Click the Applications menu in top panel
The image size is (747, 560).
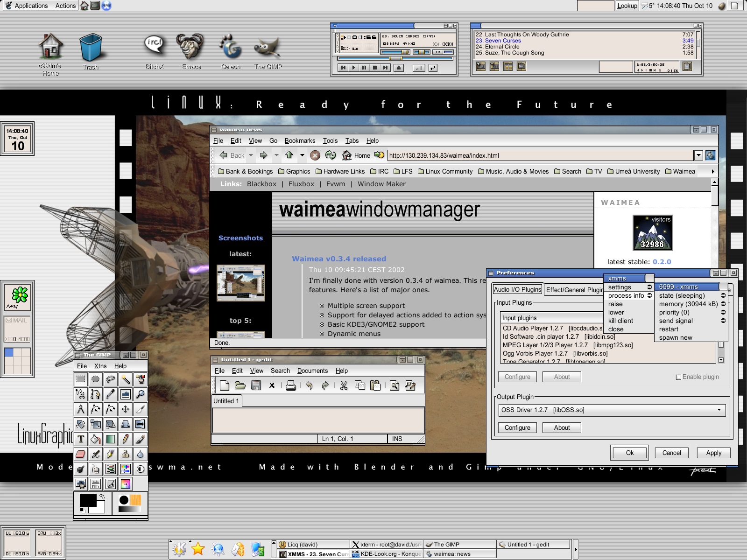click(31, 6)
